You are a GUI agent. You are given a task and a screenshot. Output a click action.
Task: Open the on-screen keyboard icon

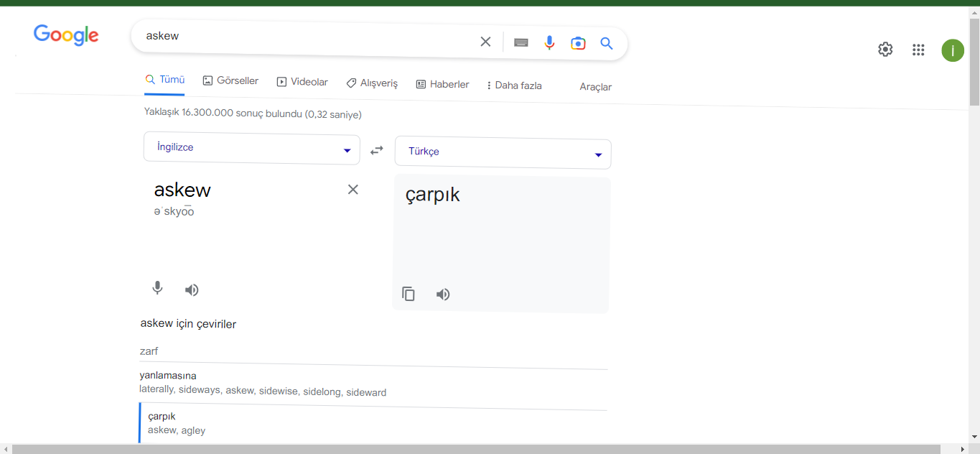click(521, 42)
